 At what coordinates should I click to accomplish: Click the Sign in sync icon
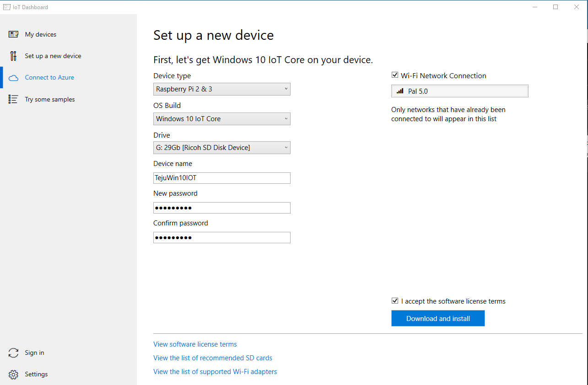(x=13, y=353)
